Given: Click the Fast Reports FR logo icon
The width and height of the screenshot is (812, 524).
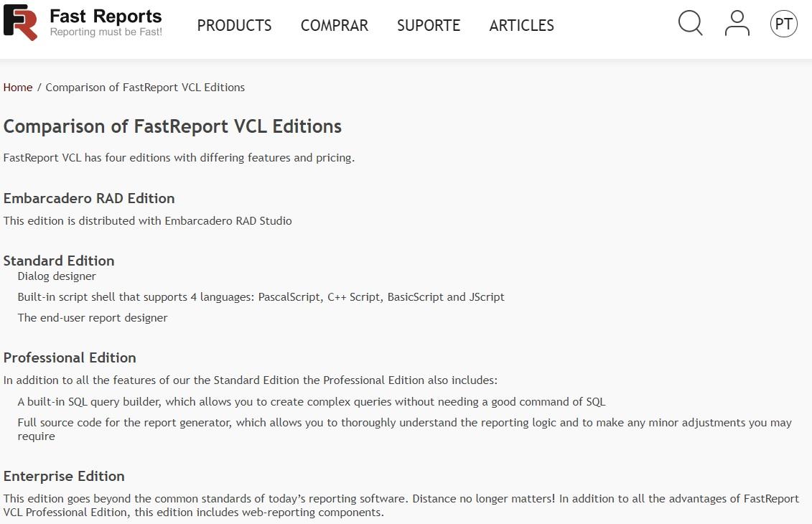Looking at the screenshot, I should coord(21,23).
